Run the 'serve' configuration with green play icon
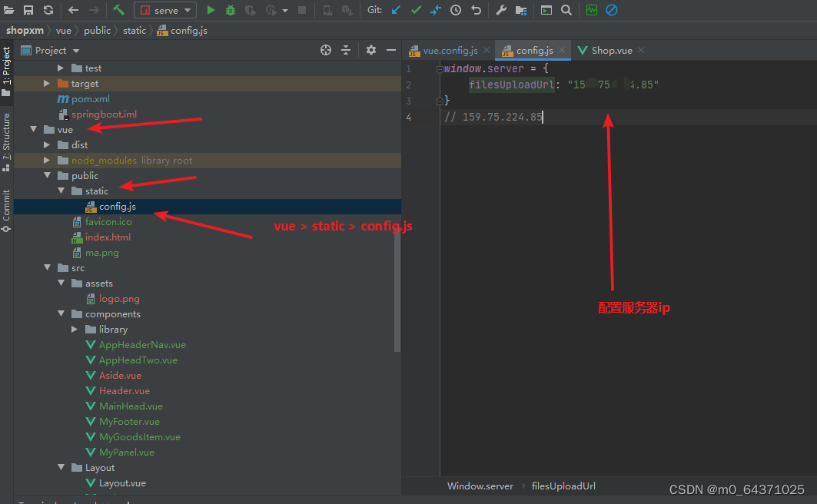Image resolution: width=817 pixels, height=504 pixels. click(210, 10)
